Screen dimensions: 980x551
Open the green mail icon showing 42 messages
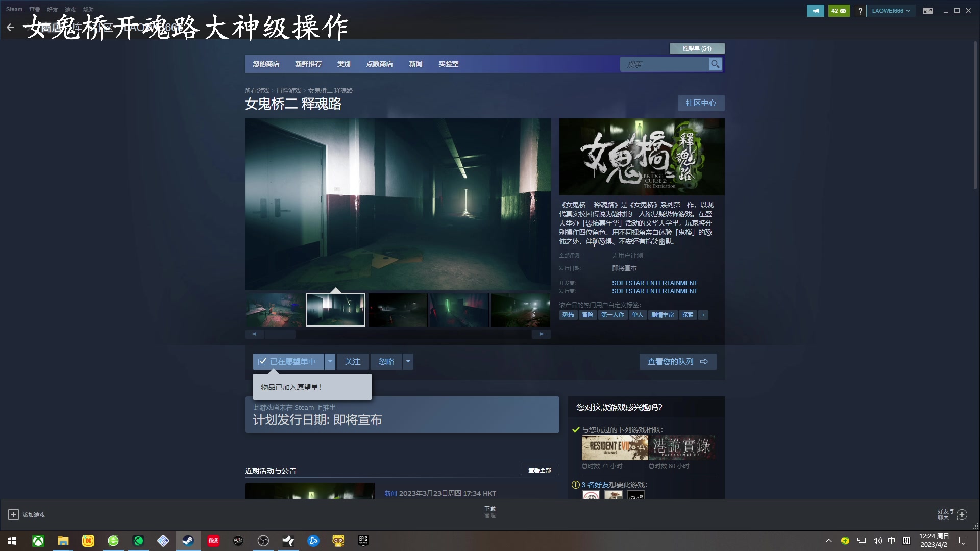839,10
